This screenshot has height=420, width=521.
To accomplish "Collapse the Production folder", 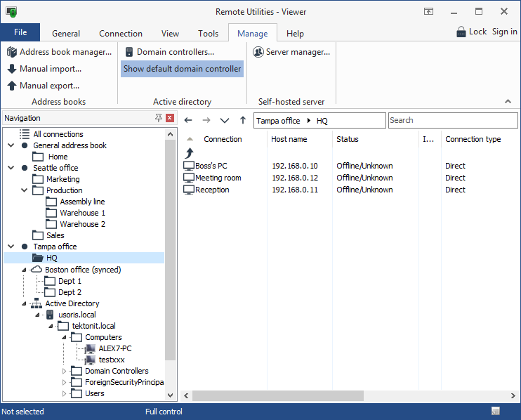I will [25, 190].
